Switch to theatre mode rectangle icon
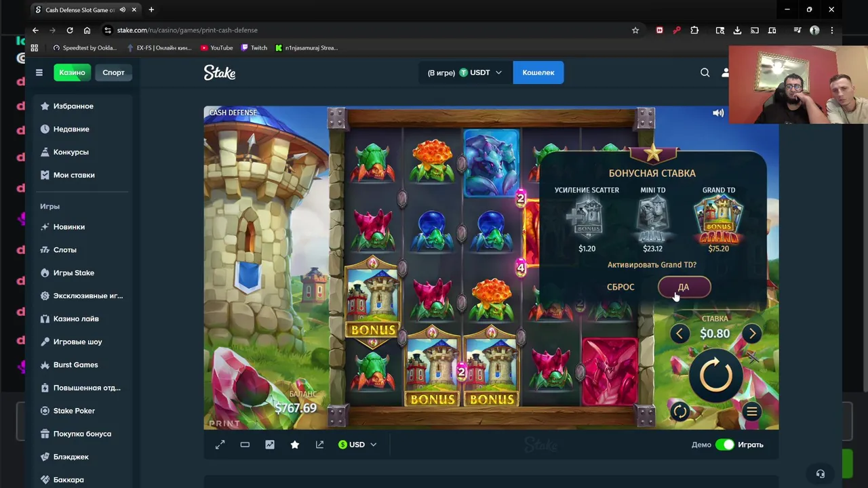The width and height of the screenshot is (868, 488). click(x=245, y=445)
